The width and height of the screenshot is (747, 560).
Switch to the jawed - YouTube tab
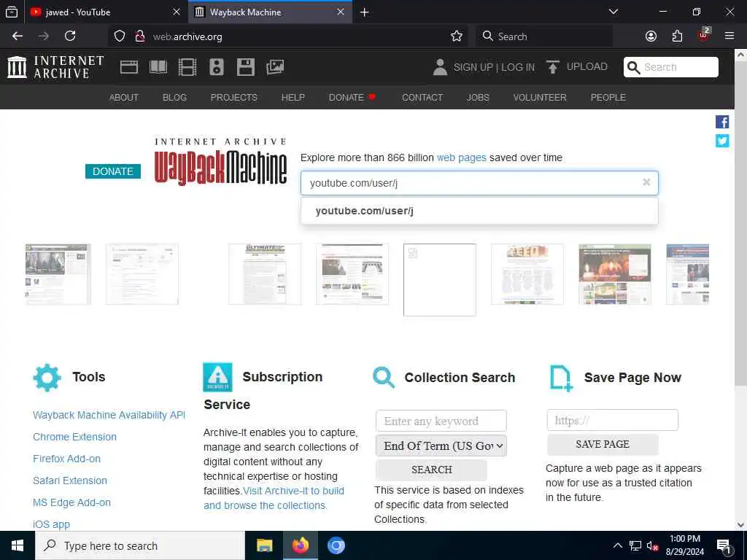click(x=106, y=12)
